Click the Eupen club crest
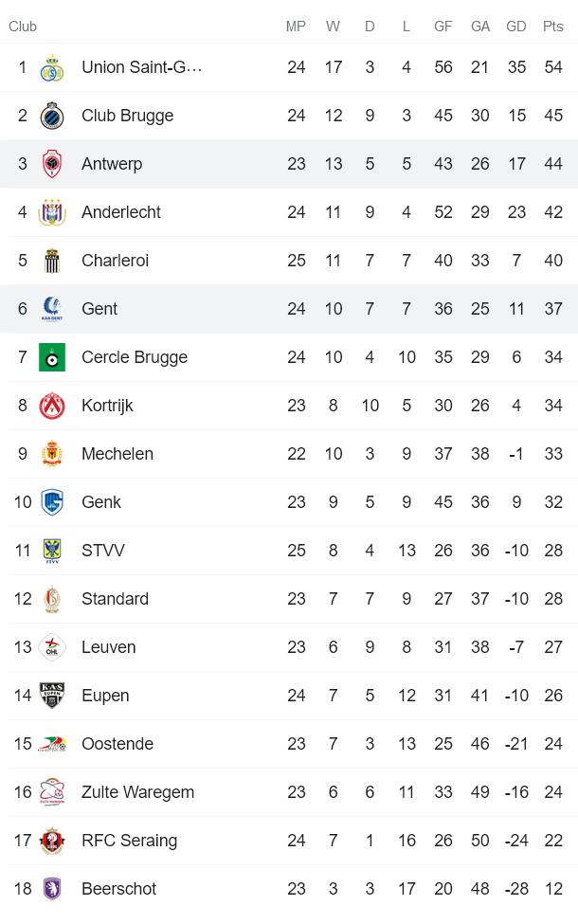 (x=52, y=696)
